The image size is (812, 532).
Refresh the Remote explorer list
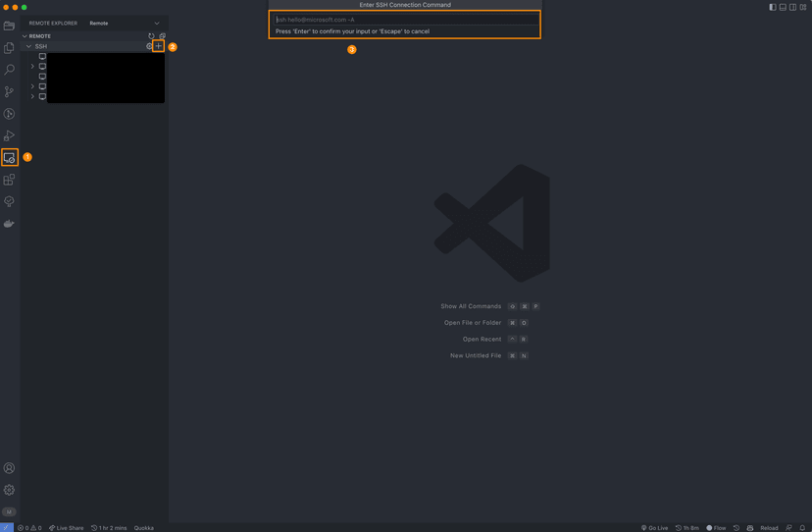151,35
